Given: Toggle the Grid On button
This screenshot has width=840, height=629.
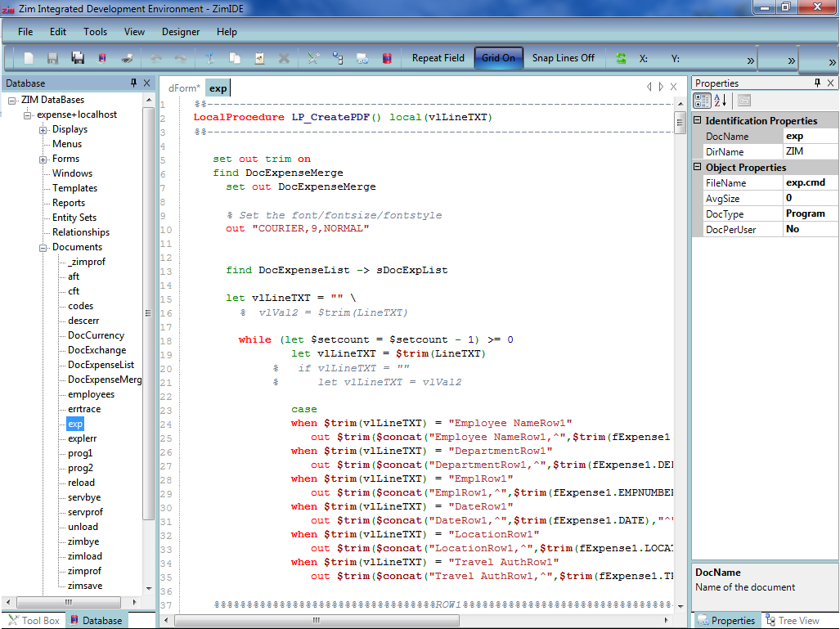Looking at the screenshot, I should click(498, 58).
